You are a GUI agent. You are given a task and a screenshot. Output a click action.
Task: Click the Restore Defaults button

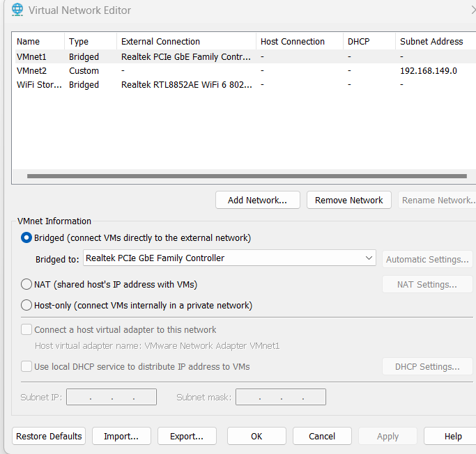49,436
